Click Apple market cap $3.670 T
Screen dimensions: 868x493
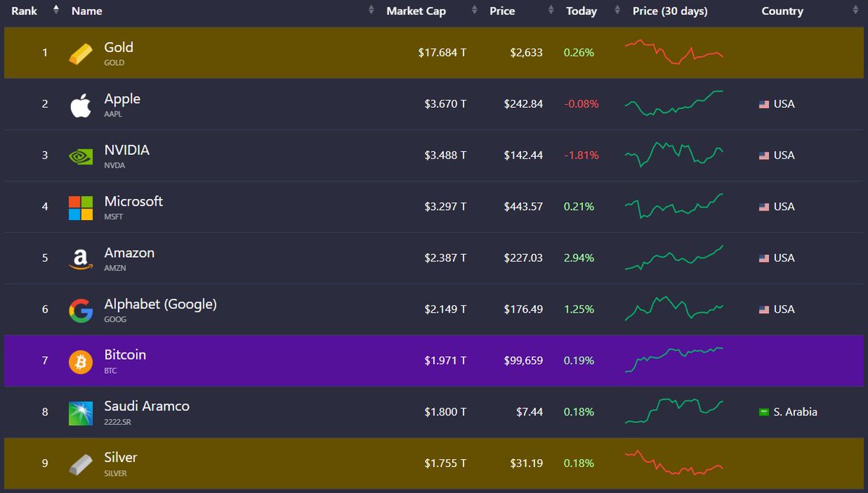click(446, 104)
